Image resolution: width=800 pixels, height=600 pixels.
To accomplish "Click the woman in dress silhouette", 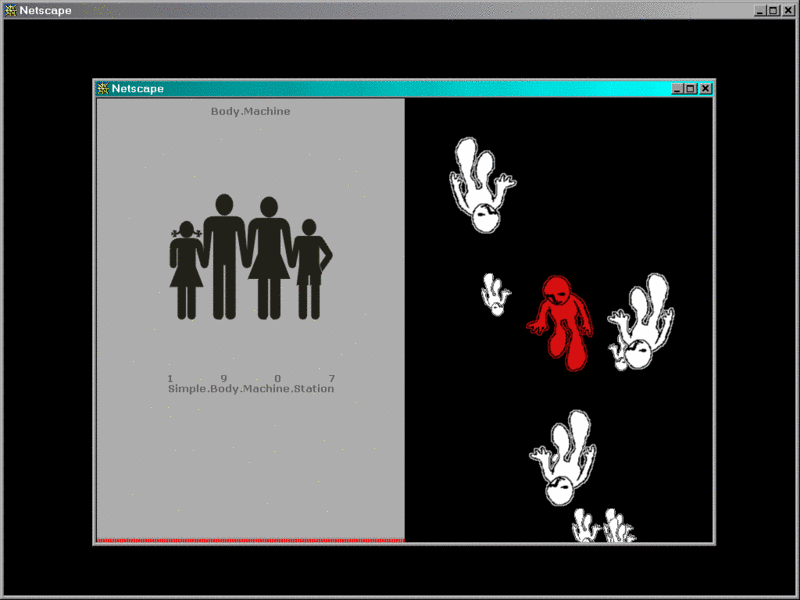I will (x=269, y=258).
